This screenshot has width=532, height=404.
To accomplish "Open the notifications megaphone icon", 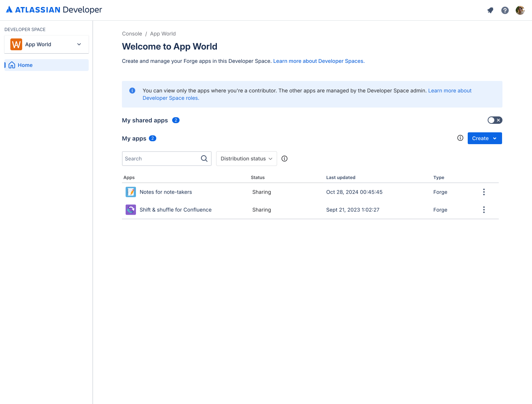I will click(x=490, y=10).
